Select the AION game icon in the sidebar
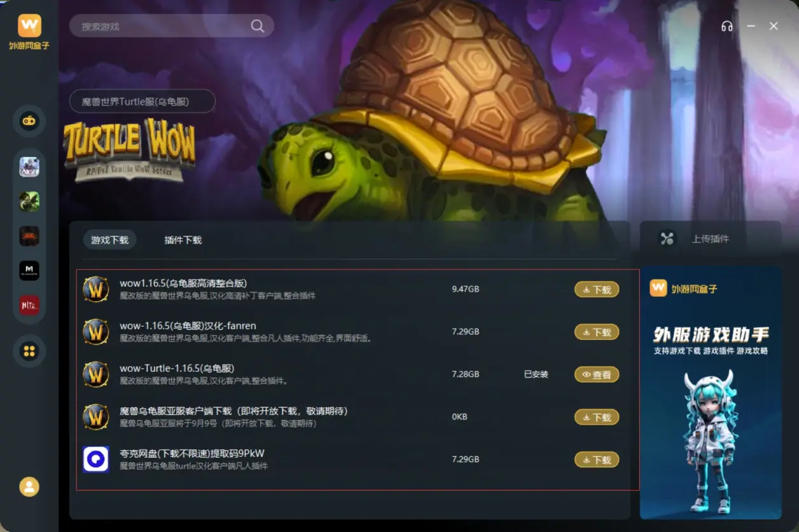Image resolution: width=799 pixels, height=532 pixels. pyautogui.click(x=29, y=167)
